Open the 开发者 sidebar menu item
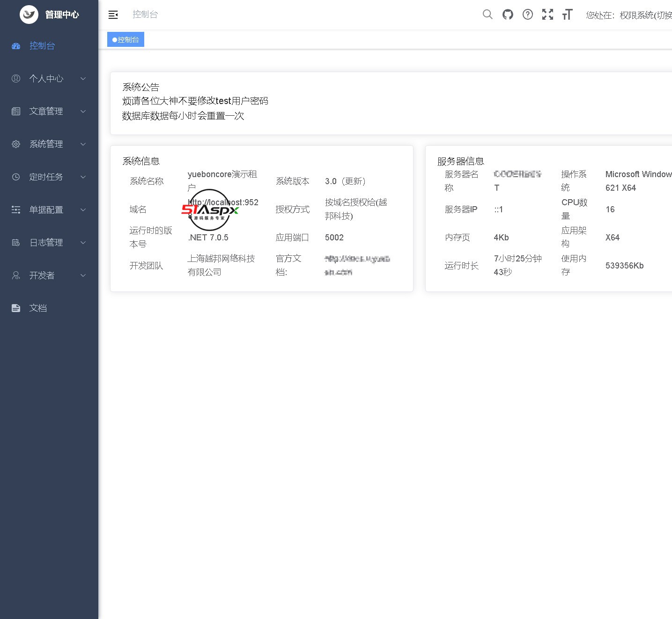Viewport: 672px width, 619px height. 49,276
